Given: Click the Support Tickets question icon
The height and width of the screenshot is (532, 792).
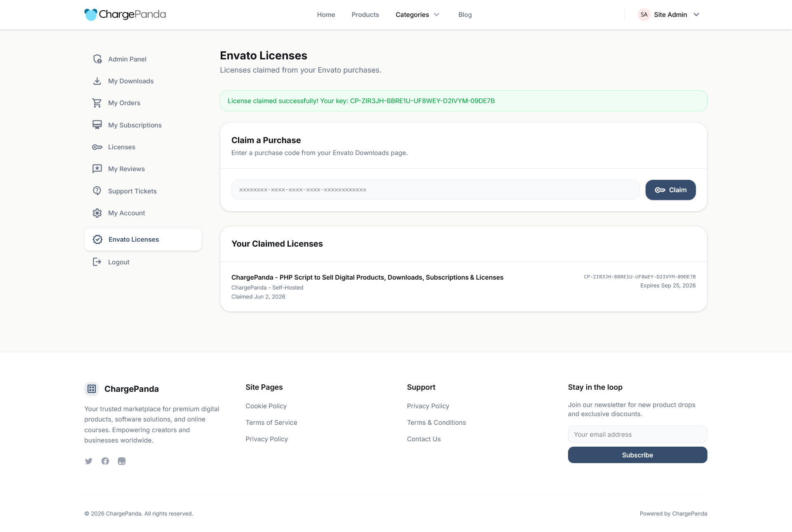Looking at the screenshot, I should click(97, 191).
